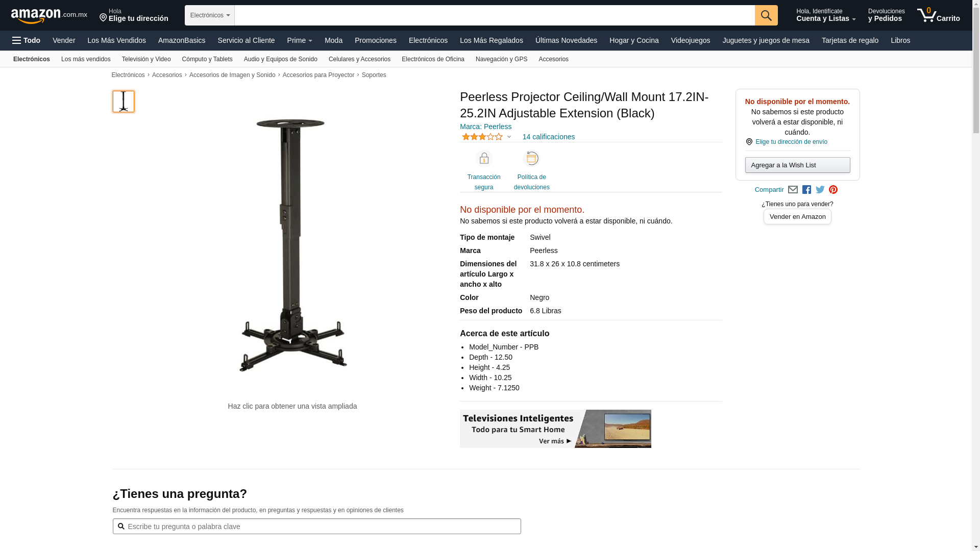This screenshot has height=551, width=980.
Task: Click the Transacción segura lock icon
Action: (484, 159)
